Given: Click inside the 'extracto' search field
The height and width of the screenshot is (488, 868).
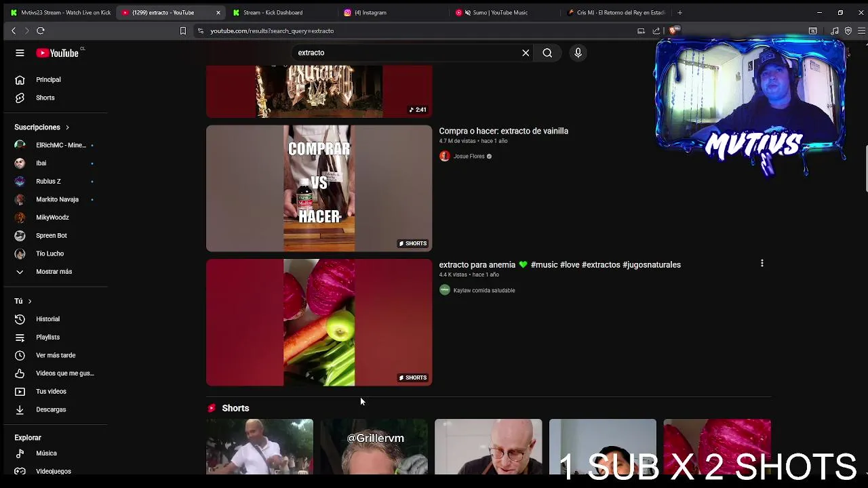Looking at the screenshot, I should pyautogui.click(x=407, y=53).
